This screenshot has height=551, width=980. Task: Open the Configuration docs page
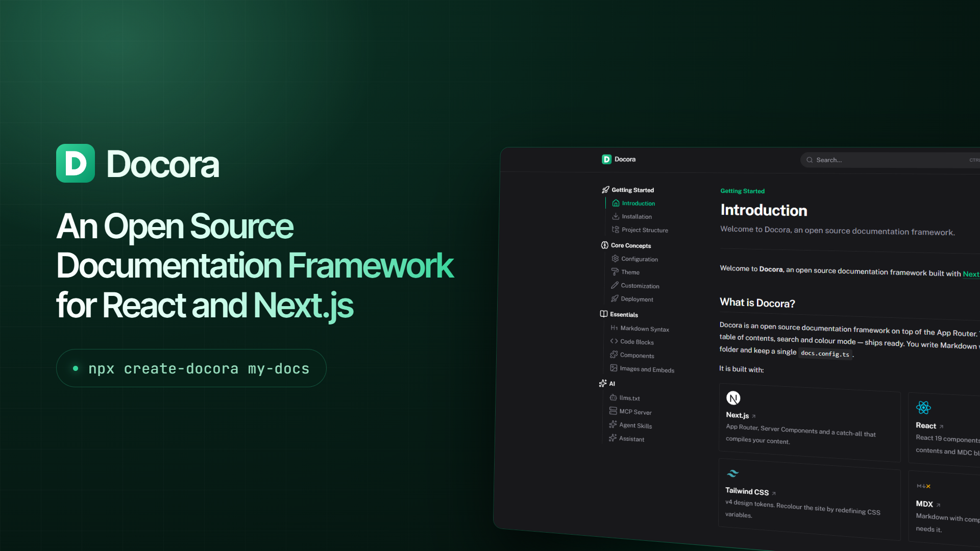640,259
